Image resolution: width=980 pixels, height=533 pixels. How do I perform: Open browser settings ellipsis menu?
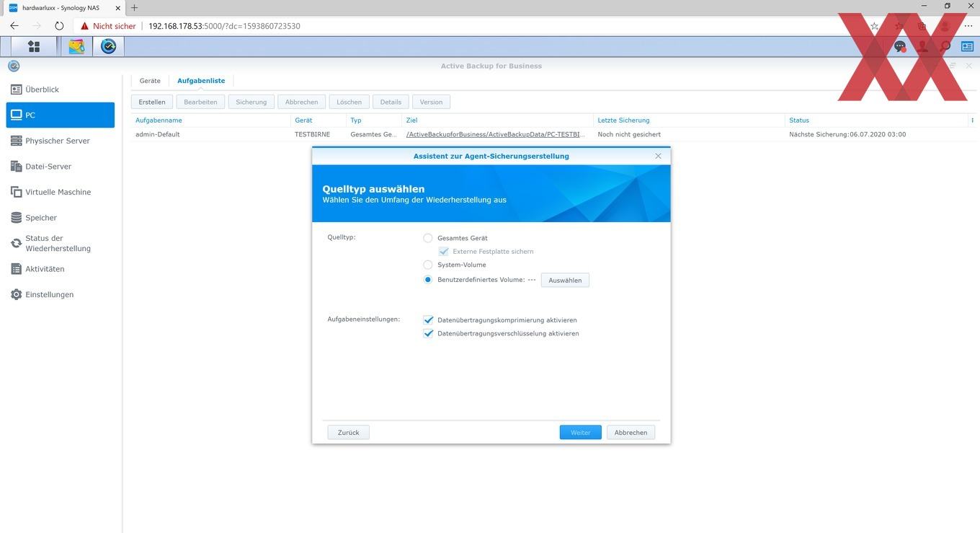[x=968, y=26]
